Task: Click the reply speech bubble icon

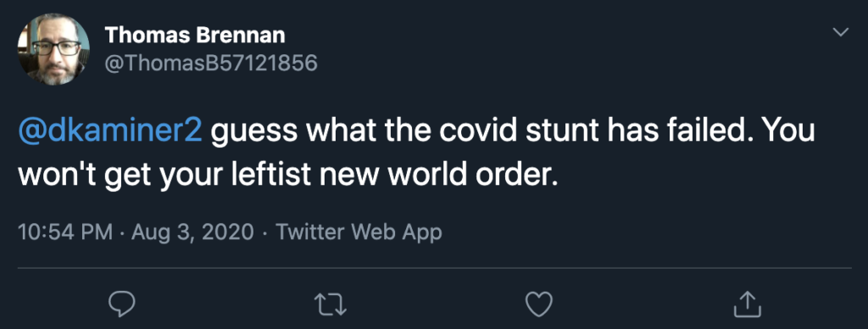Action: [x=121, y=304]
